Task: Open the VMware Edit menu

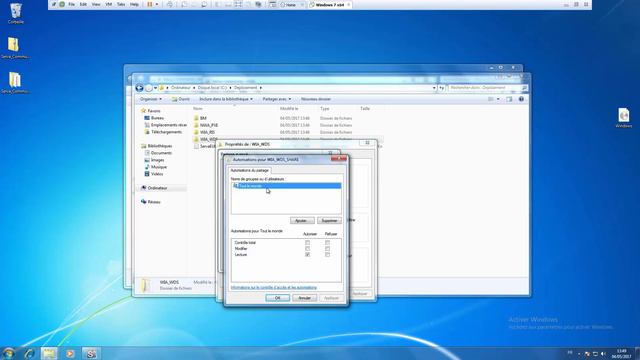Action: pos(83,4)
